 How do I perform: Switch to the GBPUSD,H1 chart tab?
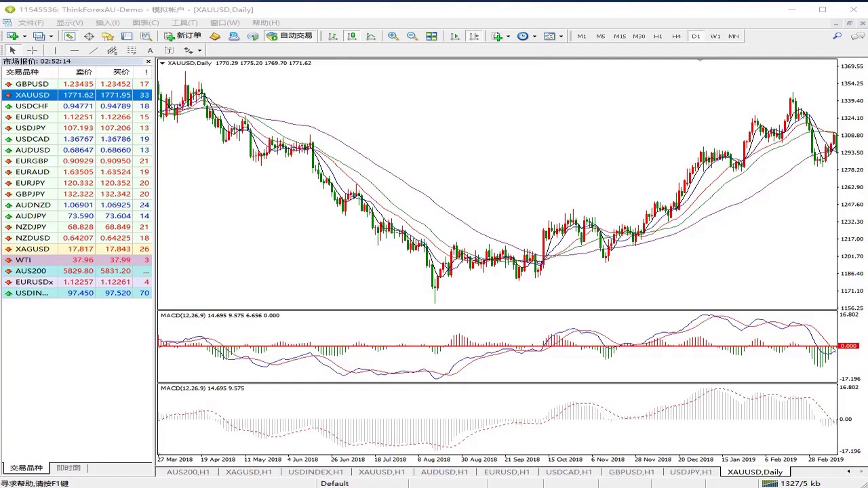tap(631, 472)
